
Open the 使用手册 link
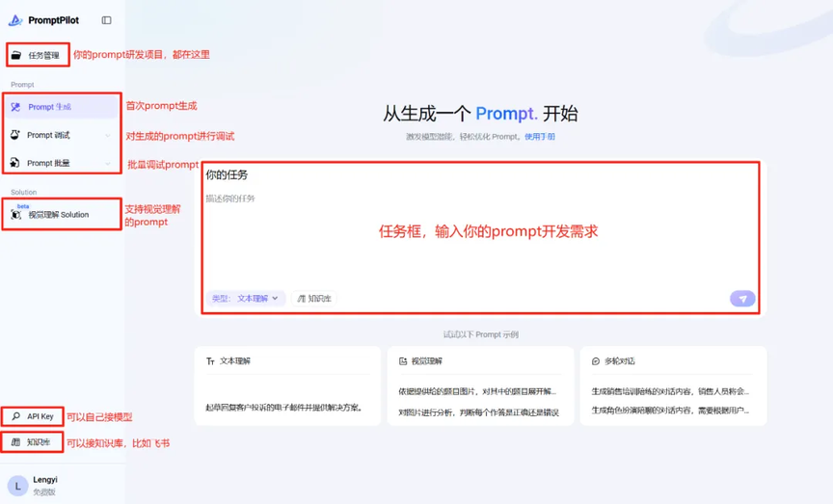pyautogui.click(x=540, y=137)
